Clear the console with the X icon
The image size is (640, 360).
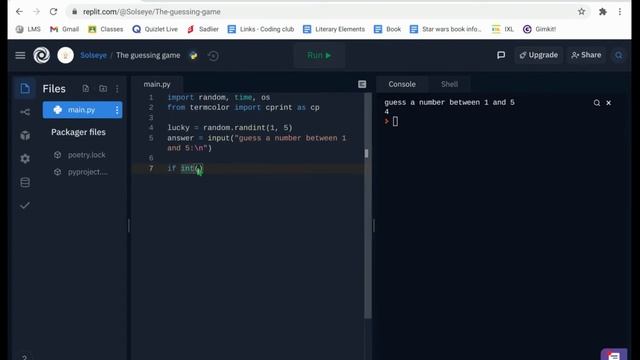(x=609, y=103)
